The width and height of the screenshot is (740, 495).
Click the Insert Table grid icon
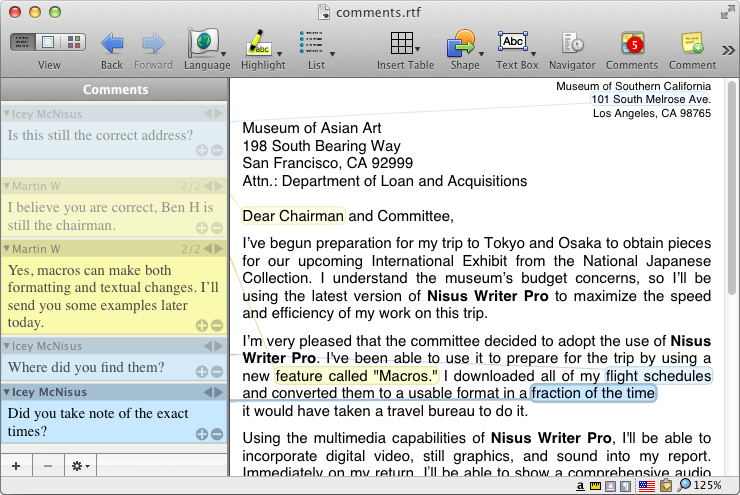403,44
